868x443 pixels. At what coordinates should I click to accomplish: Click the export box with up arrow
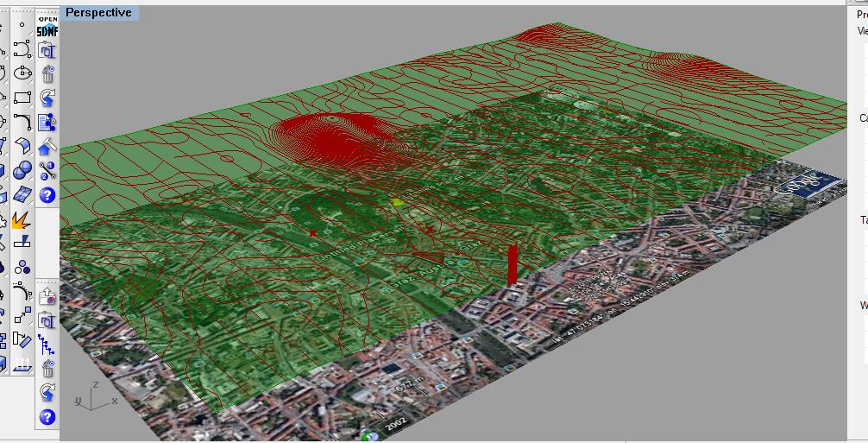47,298
